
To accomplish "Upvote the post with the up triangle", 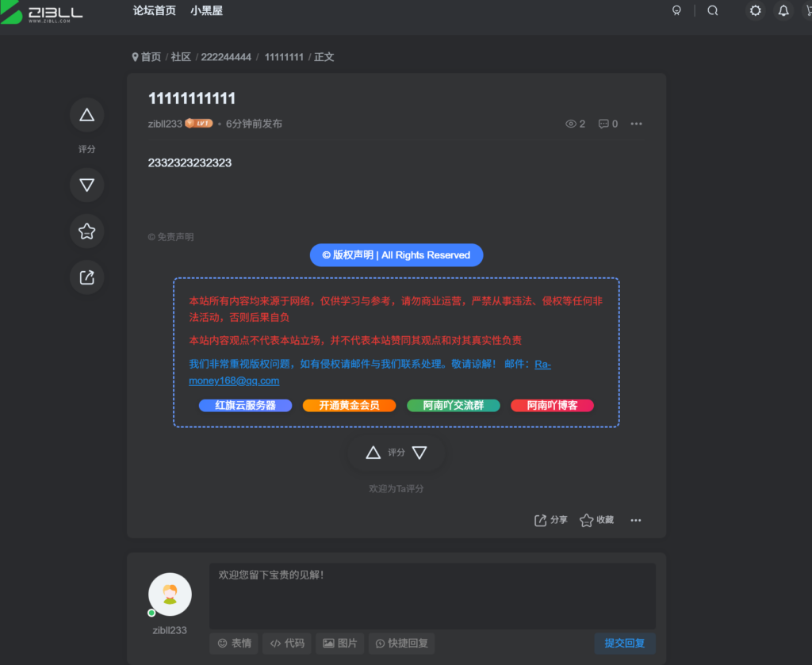I will 86,114.
